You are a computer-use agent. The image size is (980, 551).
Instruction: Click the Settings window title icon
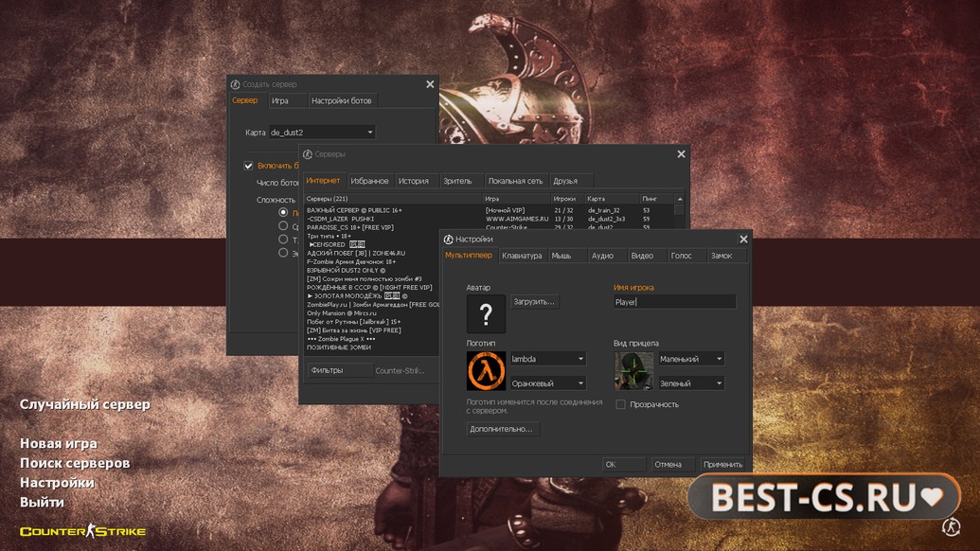pos(448,240)
